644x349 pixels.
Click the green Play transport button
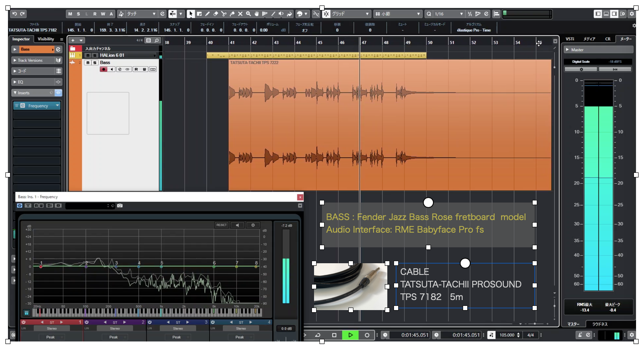tap(350, 335)
